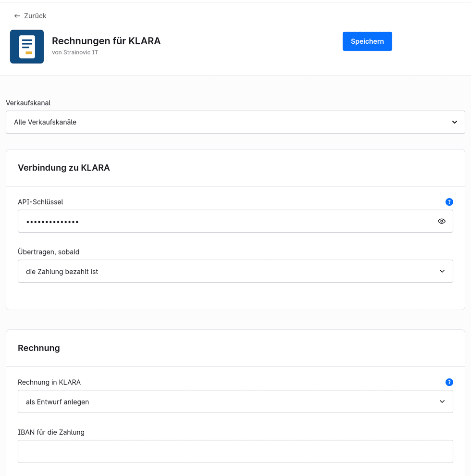This screenshot has height=476, width=471.
Task: Click the Zurück link text
Action: (35, 16)
